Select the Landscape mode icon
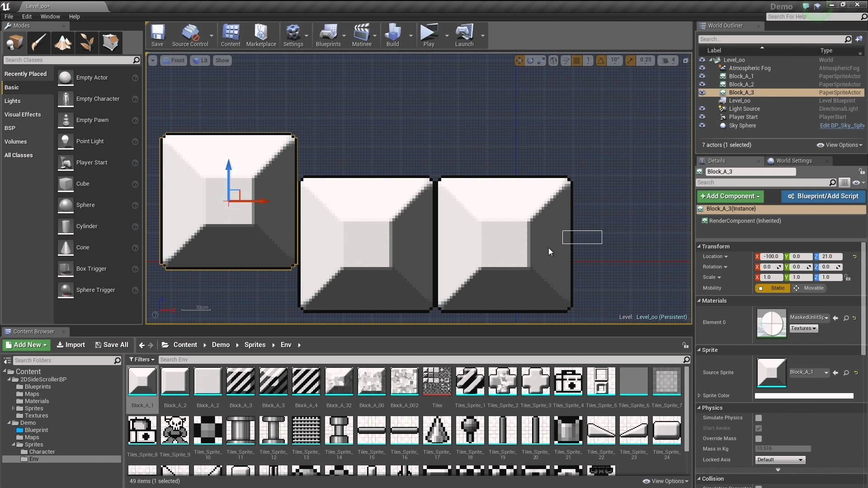 coord(63,43)
